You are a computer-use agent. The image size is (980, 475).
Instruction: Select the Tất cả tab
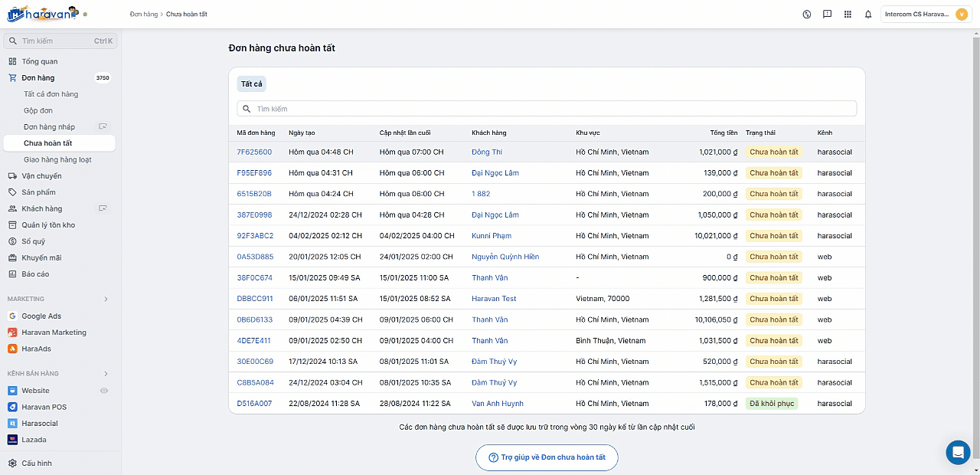click(251, 84)
